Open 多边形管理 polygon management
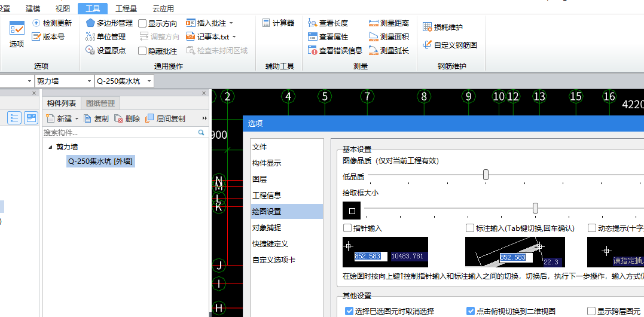This screenshot has width=644, height=317. pyautogui.click(x=109, y=23)
